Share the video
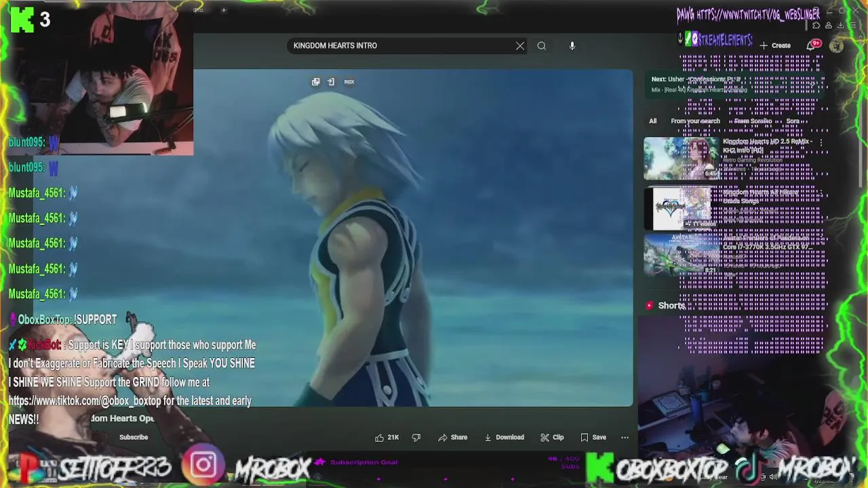 [453, 437]
